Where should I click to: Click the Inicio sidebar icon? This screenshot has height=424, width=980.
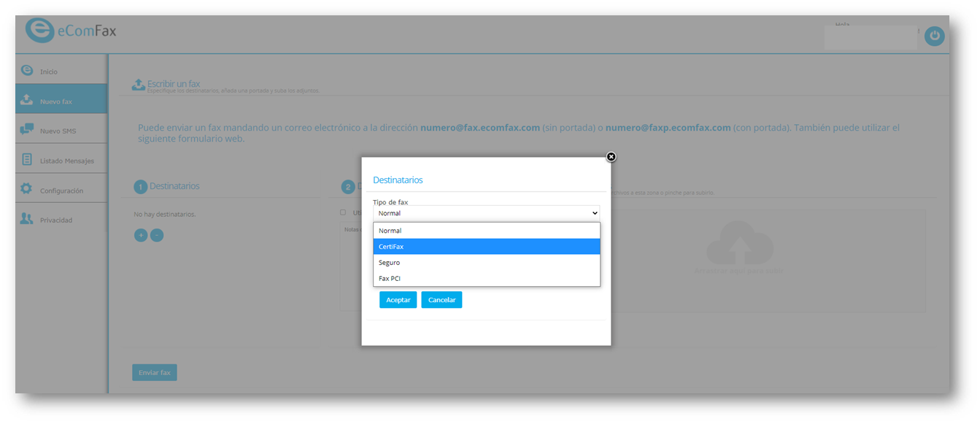point(27,71)
